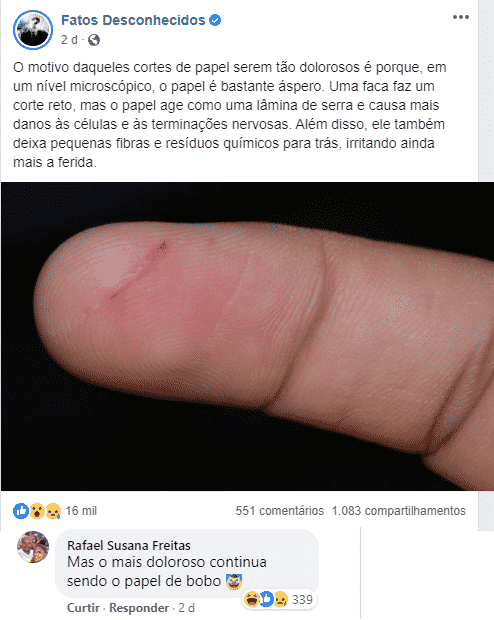
Task: Show the 1.083 compartilhamentos list
Action: pyautogui.click(x=399, y=511)
